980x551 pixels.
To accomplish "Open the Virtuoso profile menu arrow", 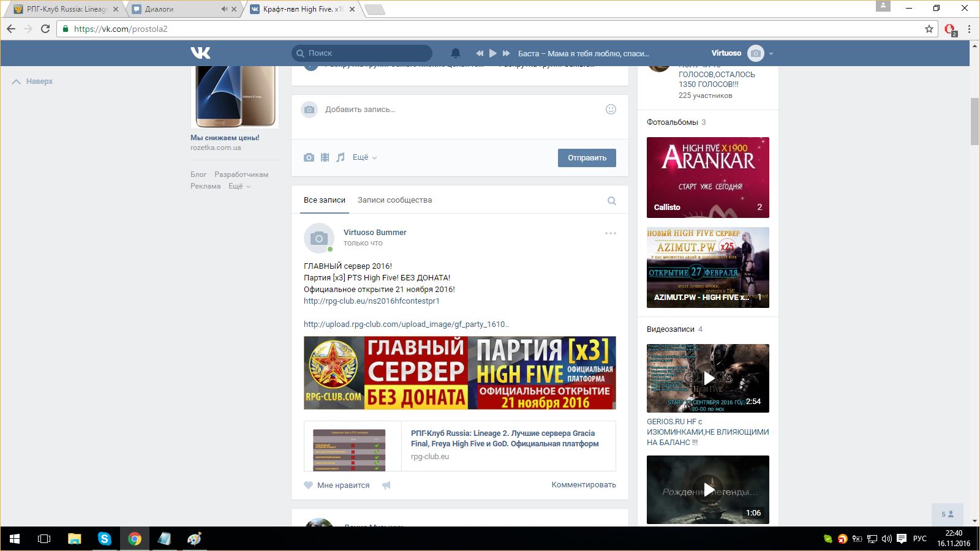I will coord(771,54).
